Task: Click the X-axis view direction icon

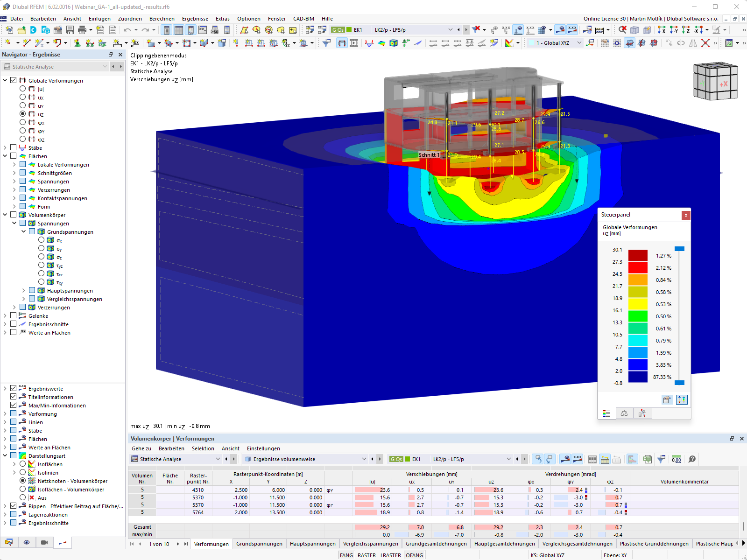Action: 662,30
